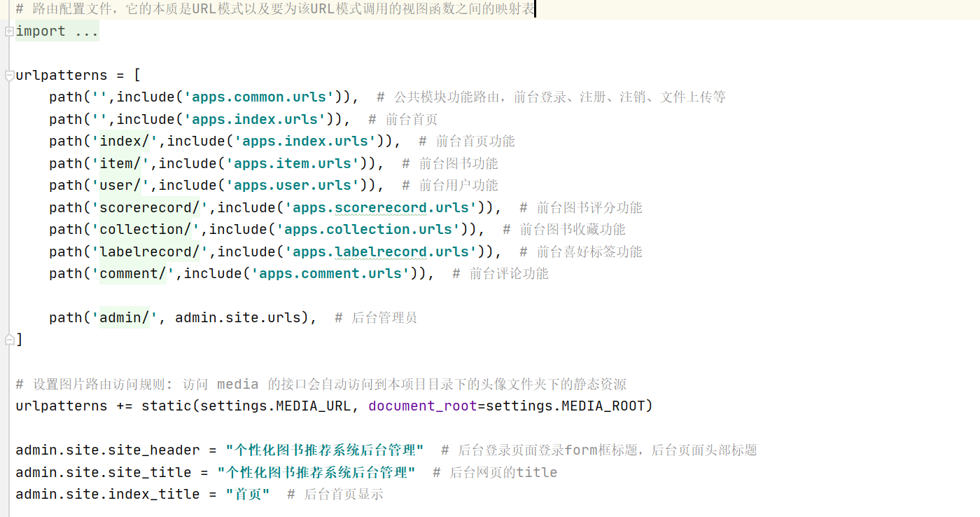Click 'admin.site.site_title' assignment

pyautogui.click(x=104, y=473)
